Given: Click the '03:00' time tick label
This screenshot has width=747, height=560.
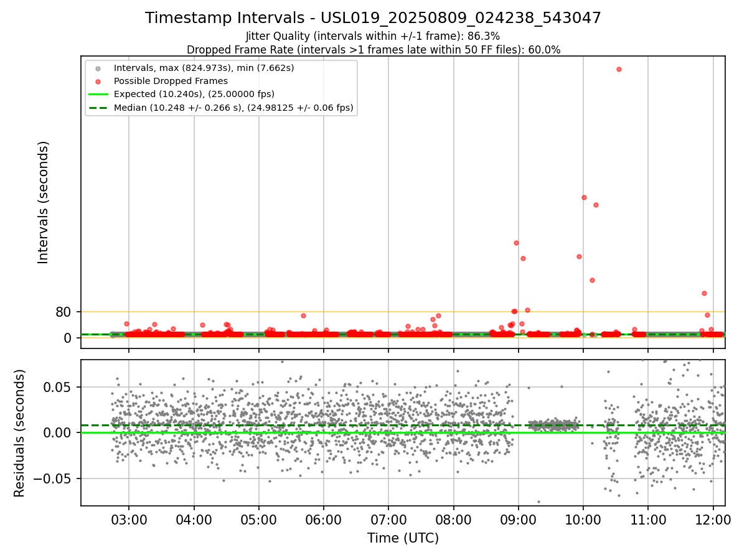Looking at the screenshot, I should click(x=129, y=519).
